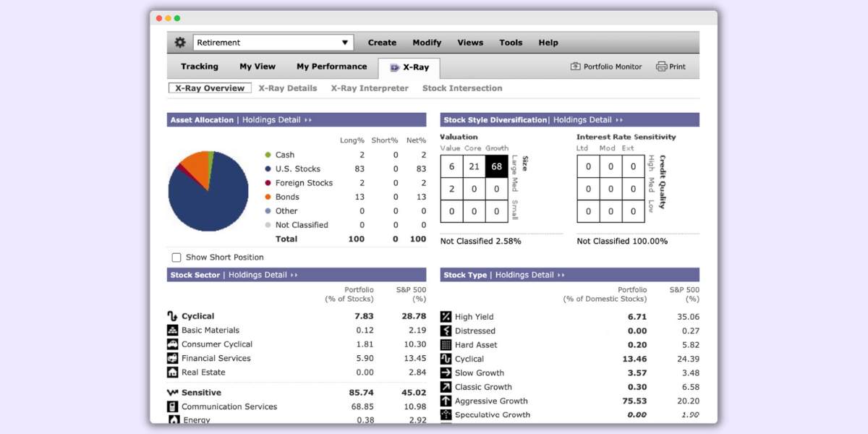
Task: Click the Distressed stock type icon
Action: click(446, 331)
